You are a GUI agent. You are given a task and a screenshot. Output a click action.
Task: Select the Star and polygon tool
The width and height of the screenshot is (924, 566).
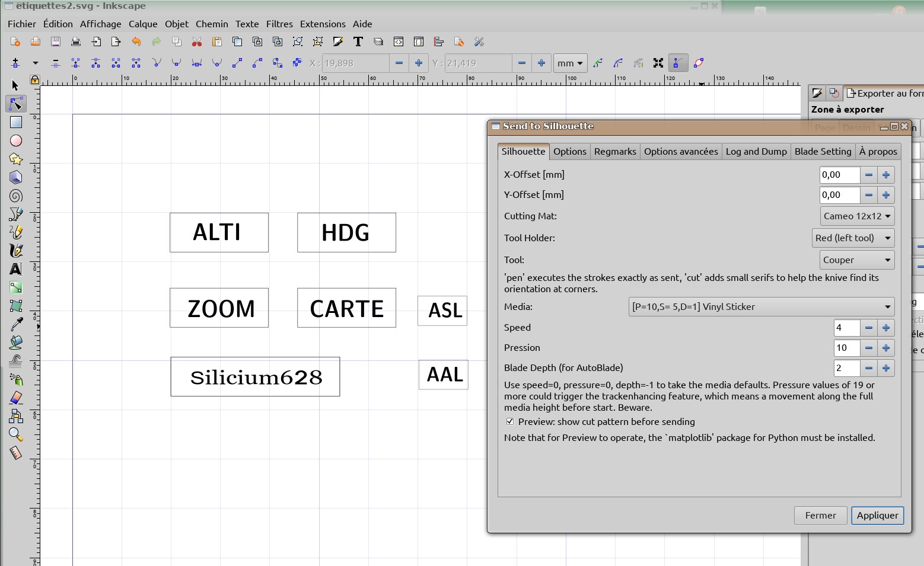pyautogui.click(x=15, y=159)
